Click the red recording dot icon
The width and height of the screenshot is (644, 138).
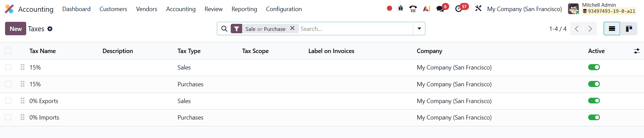(x=389, y=8)
